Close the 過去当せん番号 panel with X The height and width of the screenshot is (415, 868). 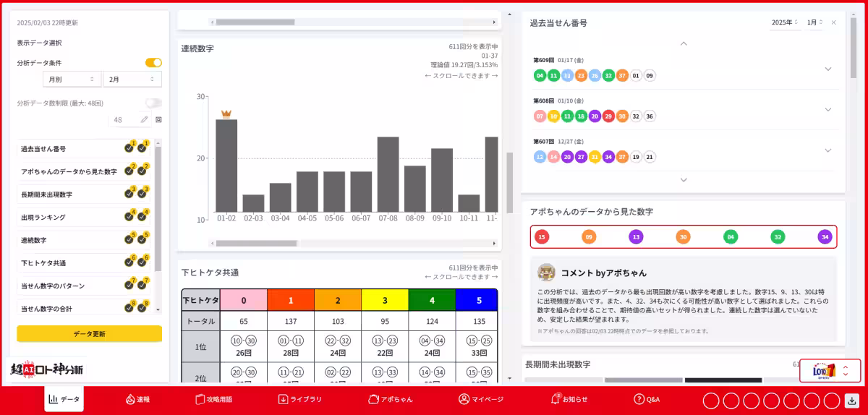(833, 22)
